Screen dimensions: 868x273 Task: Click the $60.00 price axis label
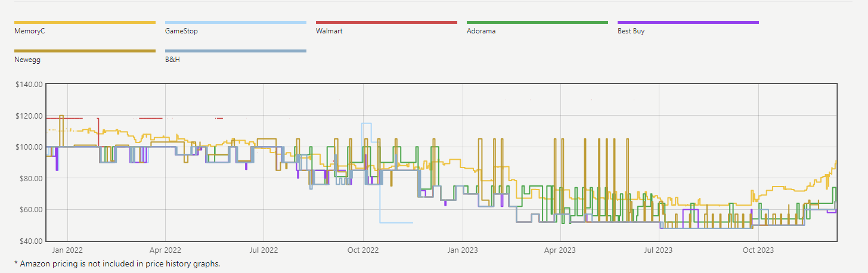pyautogui.click(x=30, y=210)
